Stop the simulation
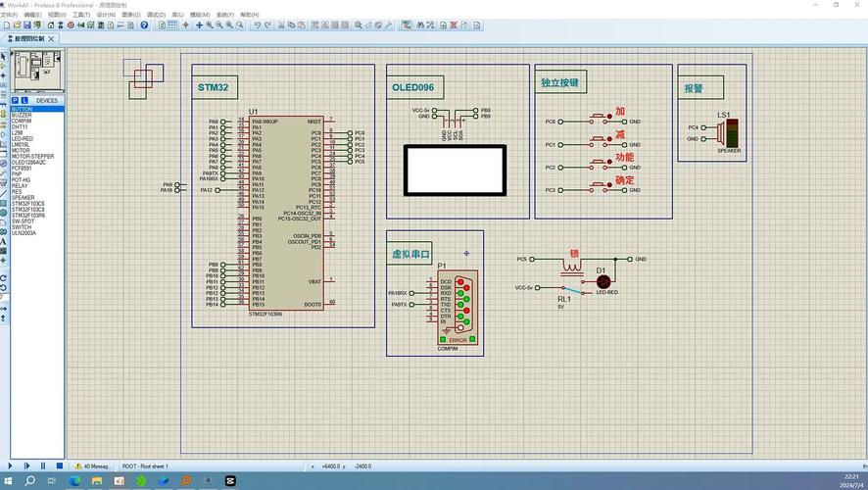This screenshot has height=490, width=868. click(x=60, y=466)
